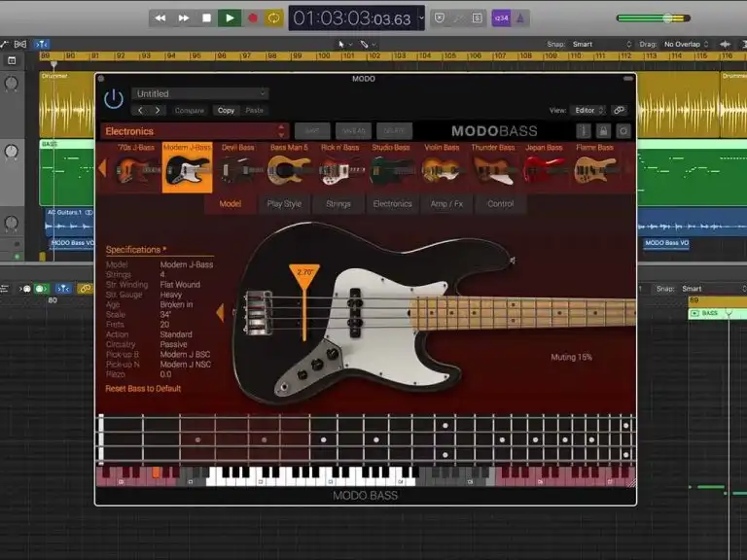Click the Copy button
747x560 pixels.
click(227, 110)
